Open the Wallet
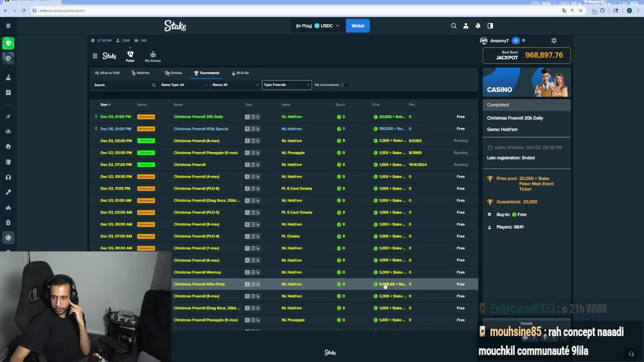The image size is (644, 362). (x=358, y=26)
